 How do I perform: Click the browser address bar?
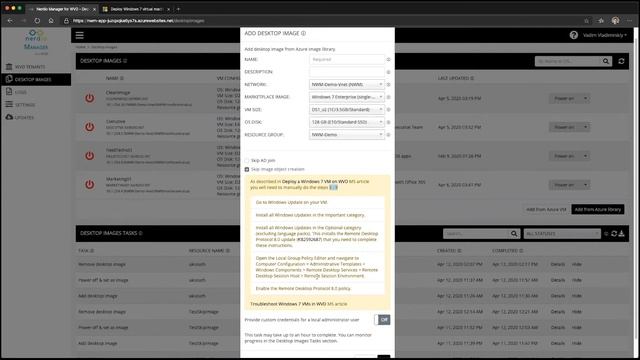click(x=322, y=20)
